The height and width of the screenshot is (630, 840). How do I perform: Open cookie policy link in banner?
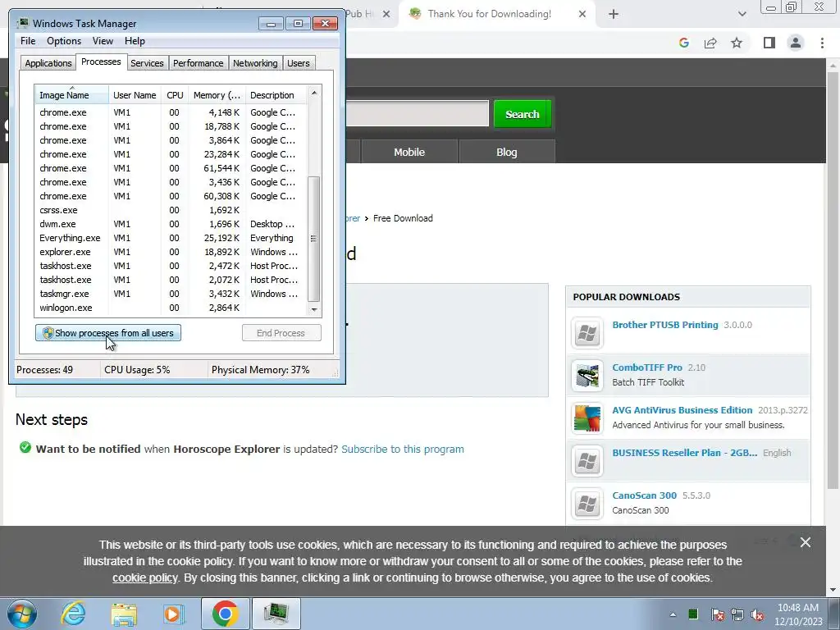click(144, 578)
